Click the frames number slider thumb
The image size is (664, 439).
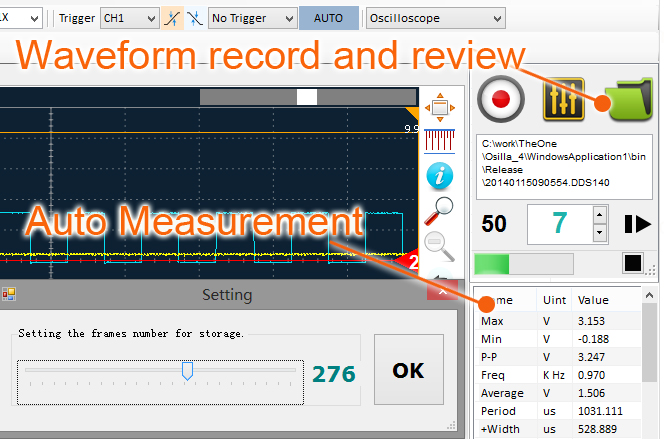pos(187,372)
